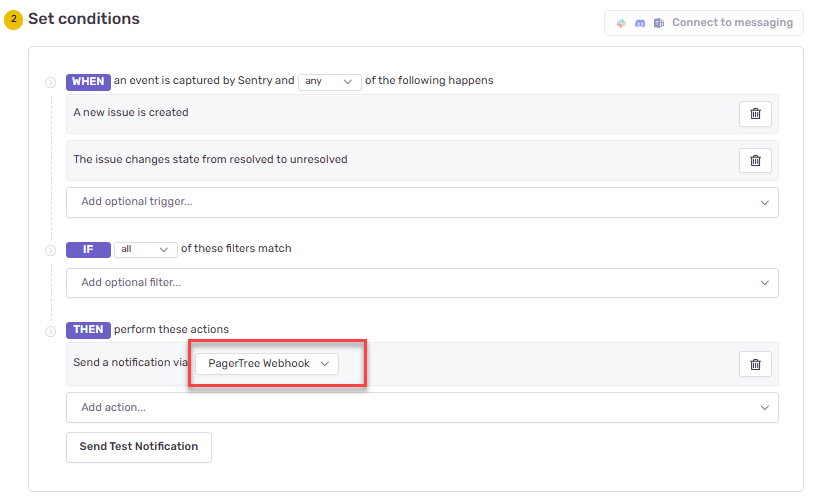
Task: Expand the Add action dropdown
Action: pos(421,408)
